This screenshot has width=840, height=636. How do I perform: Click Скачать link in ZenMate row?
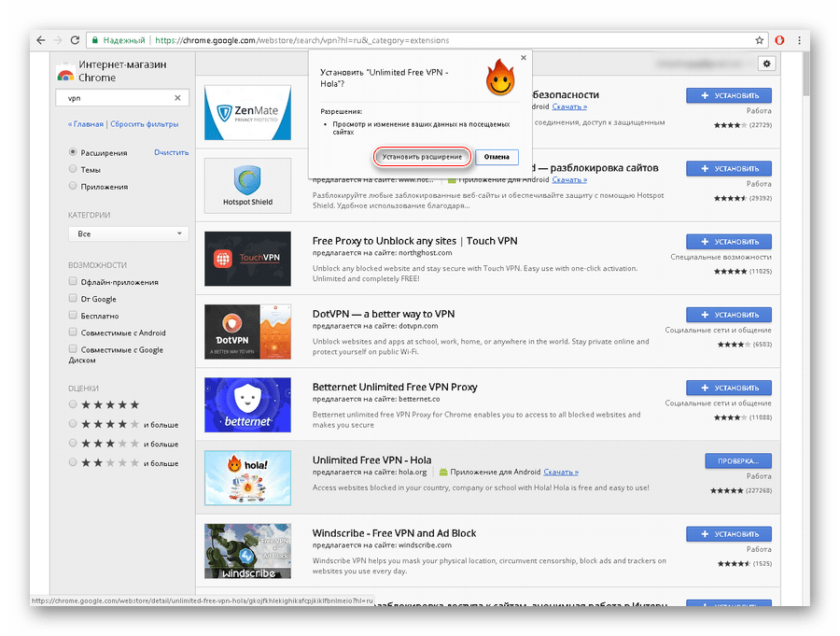[x=569, y=106]
